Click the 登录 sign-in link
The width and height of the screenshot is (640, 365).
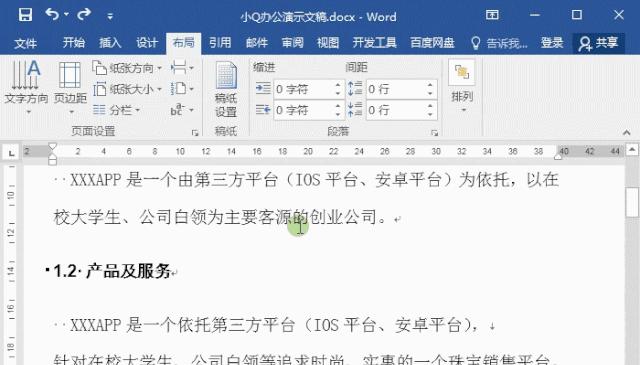552,42
